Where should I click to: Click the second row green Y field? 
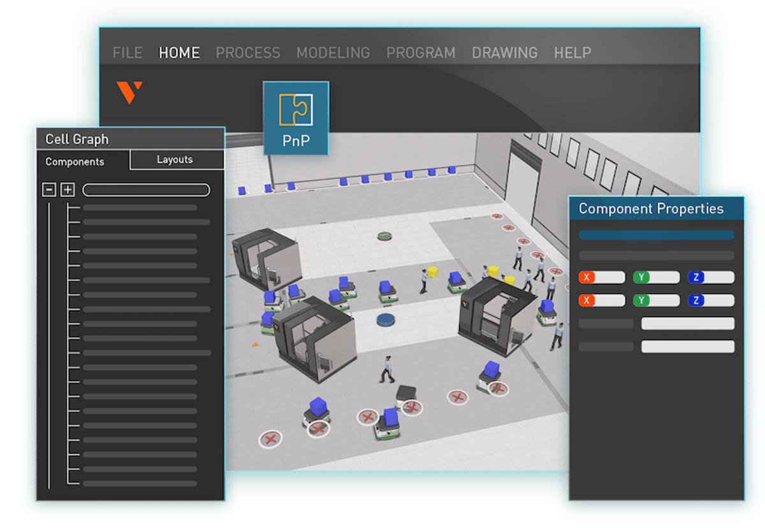click(657, 300)
